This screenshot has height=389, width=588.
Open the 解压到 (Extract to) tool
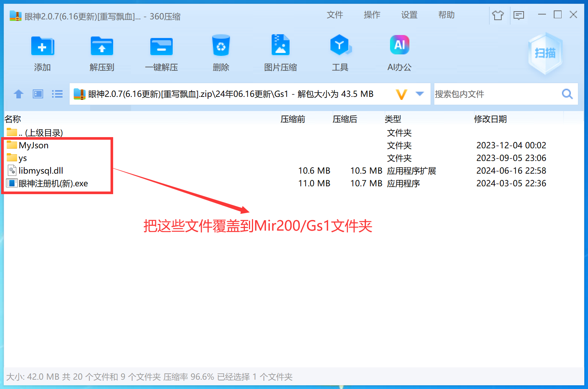[x=102, y=47]
